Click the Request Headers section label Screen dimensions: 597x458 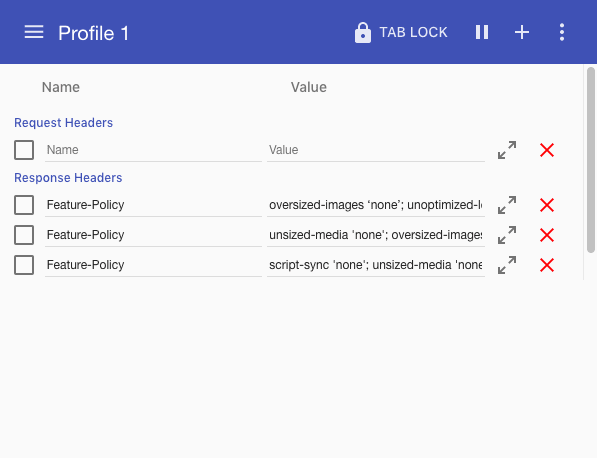pyautogui.click(x=64, y=123)
